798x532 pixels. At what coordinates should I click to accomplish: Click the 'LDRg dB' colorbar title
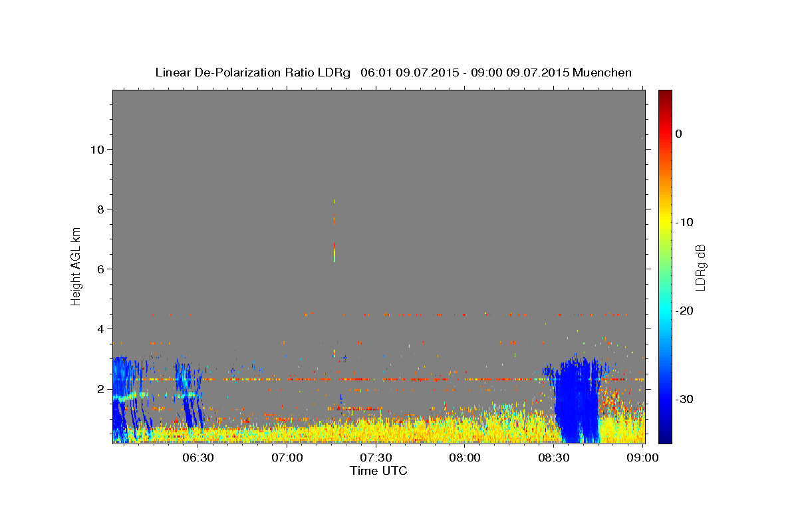point(700,266)
